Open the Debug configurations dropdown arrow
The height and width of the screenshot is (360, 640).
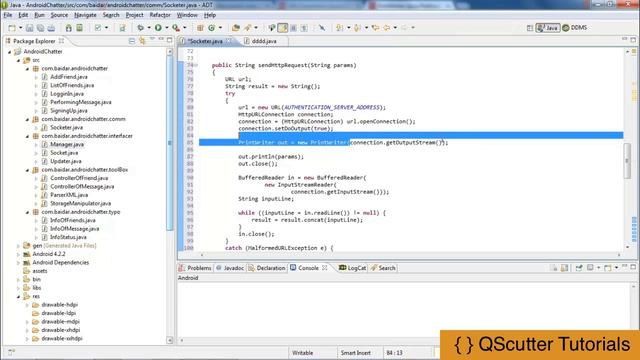(x=149, y=28)
